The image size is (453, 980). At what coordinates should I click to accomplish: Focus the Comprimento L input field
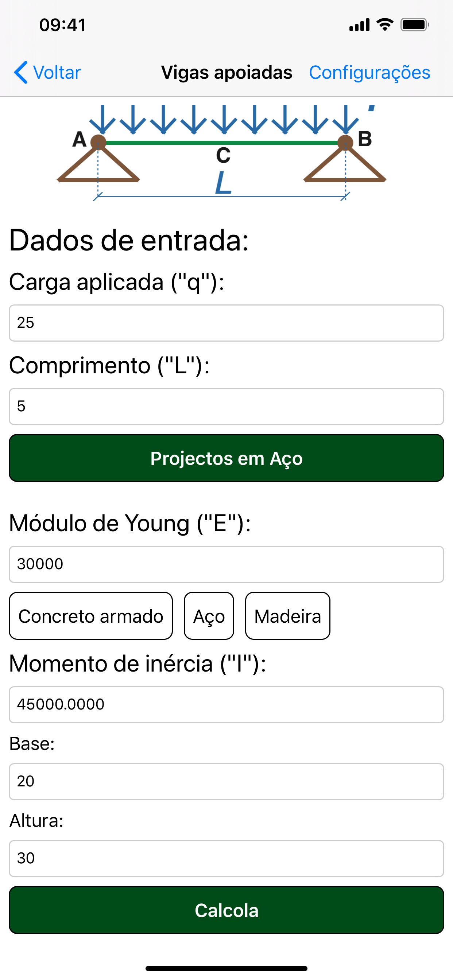coord(226,406)
